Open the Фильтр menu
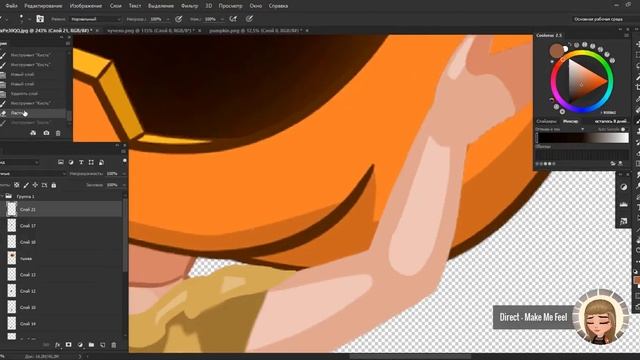Screen dimensions: 640x360 pyautogui.click(x=189, y=6)
